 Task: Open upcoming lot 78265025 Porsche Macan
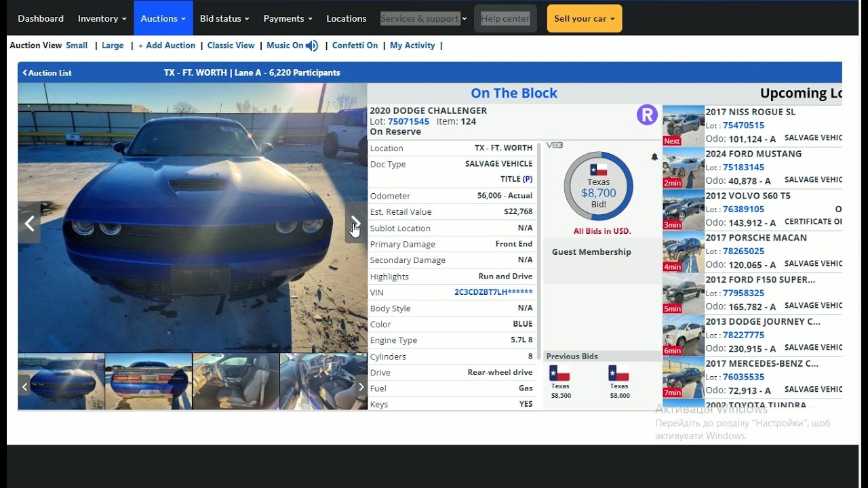[743, 251]
